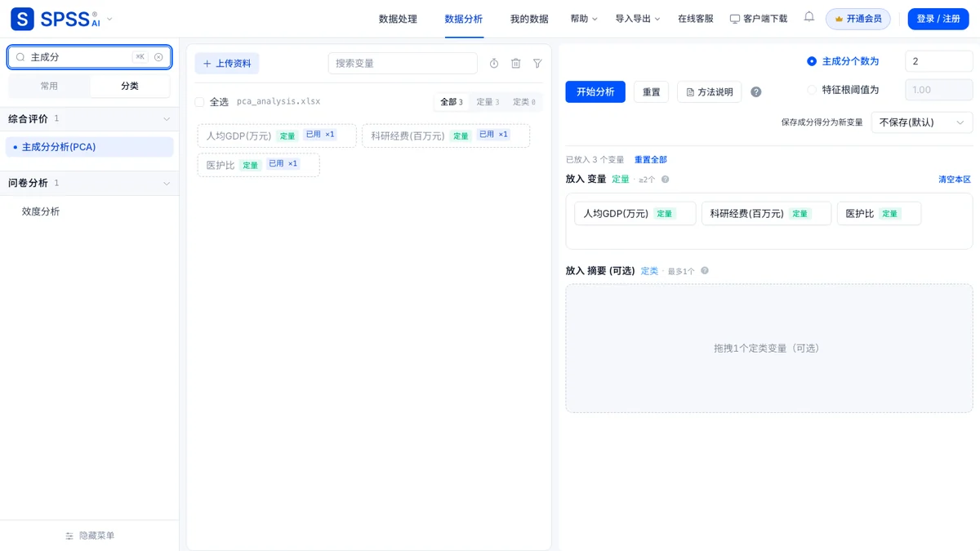The image size is (980, 551).
Task: Click the 已放入 3 个变量 text
Action: click(x=595, y=160)
